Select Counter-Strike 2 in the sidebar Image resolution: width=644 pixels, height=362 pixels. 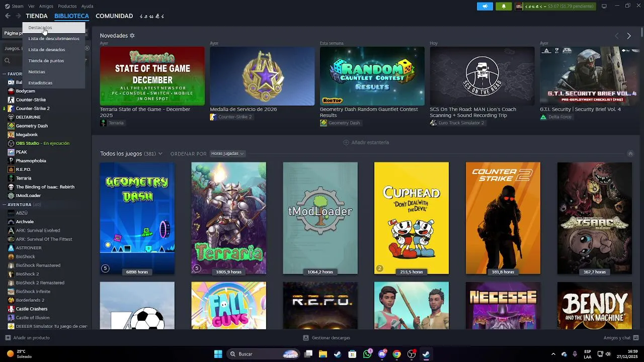pos(33,109)
